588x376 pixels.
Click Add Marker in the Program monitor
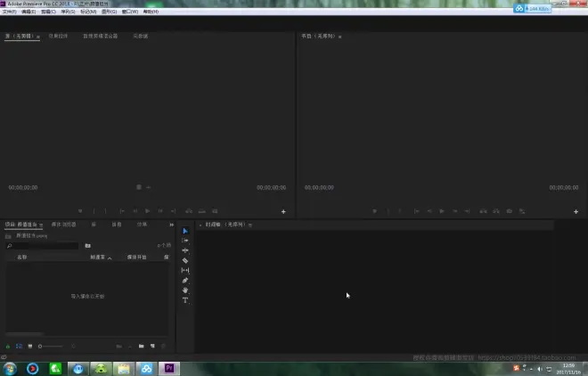click(374, 211)
